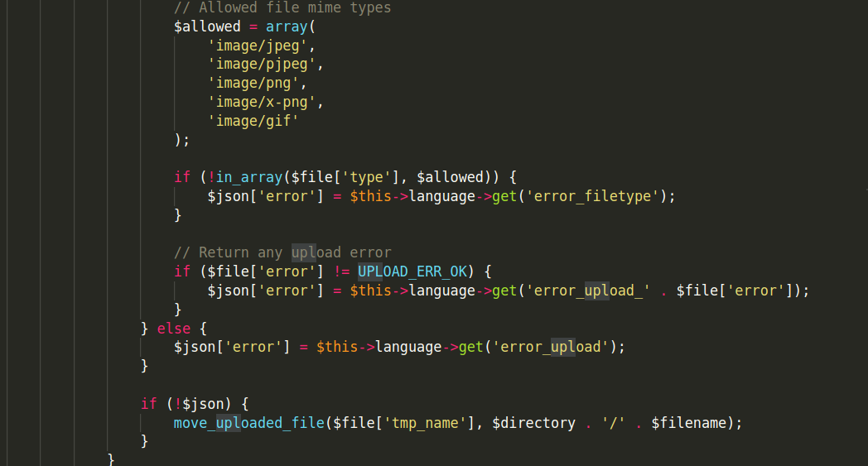868x466 pixels.
Task: Click the move_uploaded_file function name
Action: (x=249, y=423)
